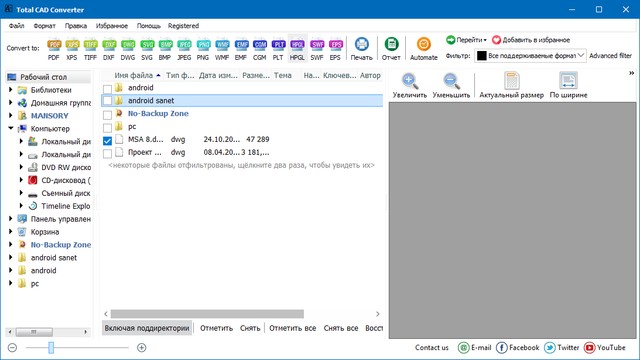This screenshot has width=640, height=360.
Task: Convert to CGM icon
Action: tap(260, 49)
